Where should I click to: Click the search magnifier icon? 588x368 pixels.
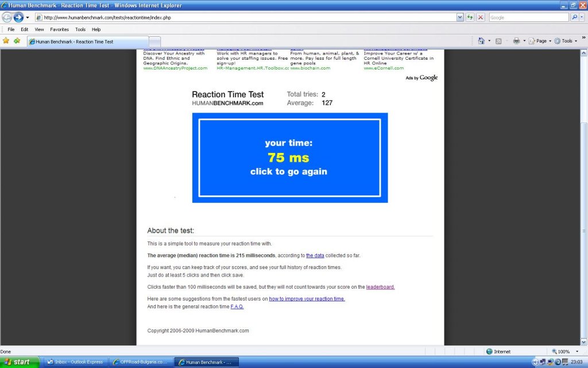(x=574, y=17)
